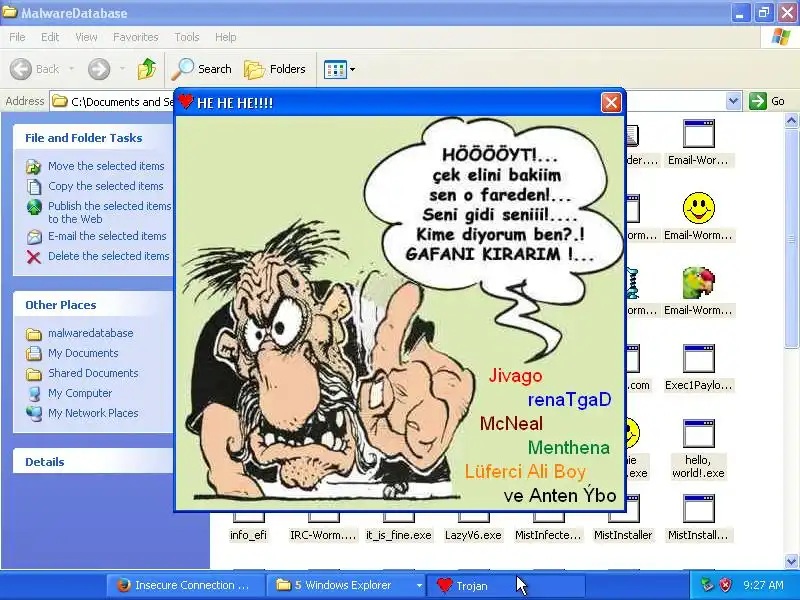Viewport: 800px width, 600px height.
Task: Open My Computer link
Action: pyautogui.click(x=80, y=393)
